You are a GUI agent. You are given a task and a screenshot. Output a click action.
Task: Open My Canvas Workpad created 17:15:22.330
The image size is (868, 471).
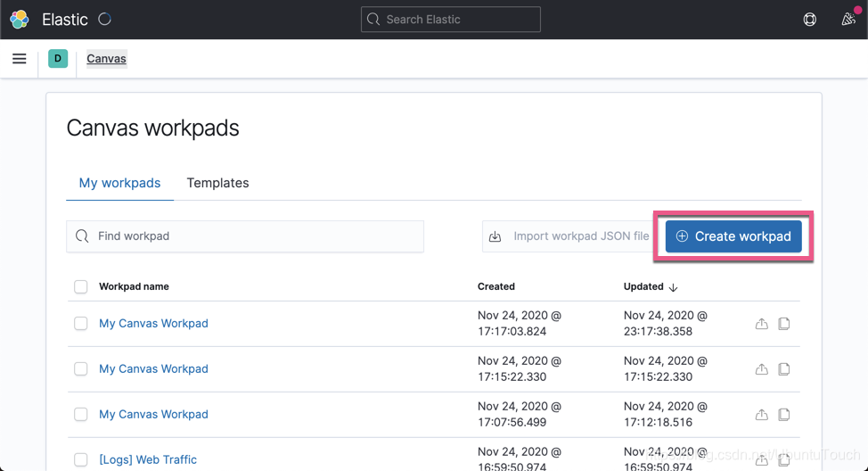(x=153, y=368)
